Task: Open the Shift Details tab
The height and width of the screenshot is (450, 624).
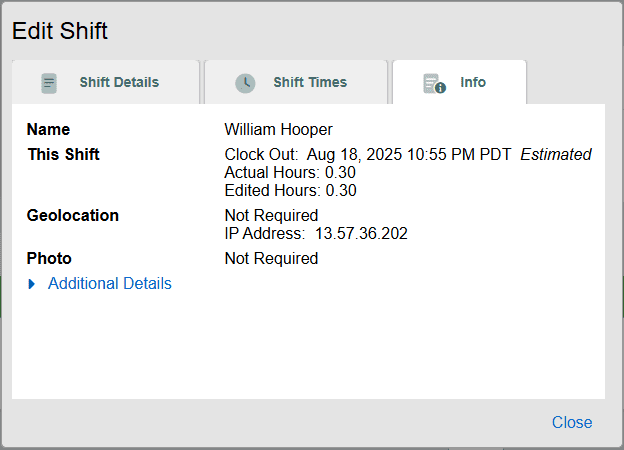Action: (x=118, y=82)
